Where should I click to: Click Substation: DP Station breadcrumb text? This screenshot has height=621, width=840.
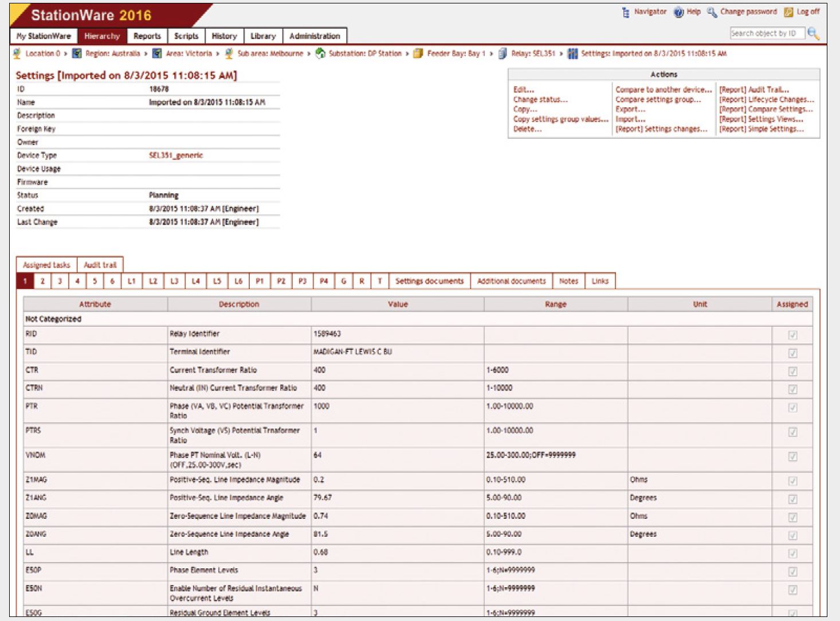[x=365, y=53]
